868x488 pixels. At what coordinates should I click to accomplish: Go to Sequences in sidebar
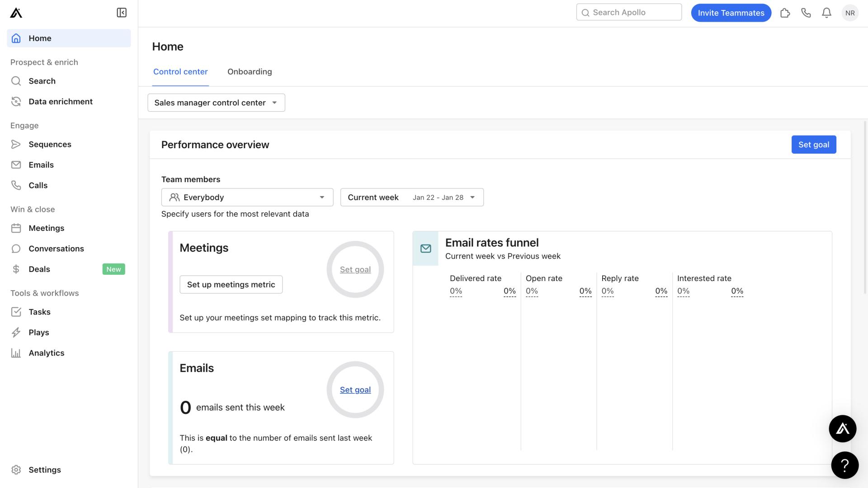click(x=69, y=144)
